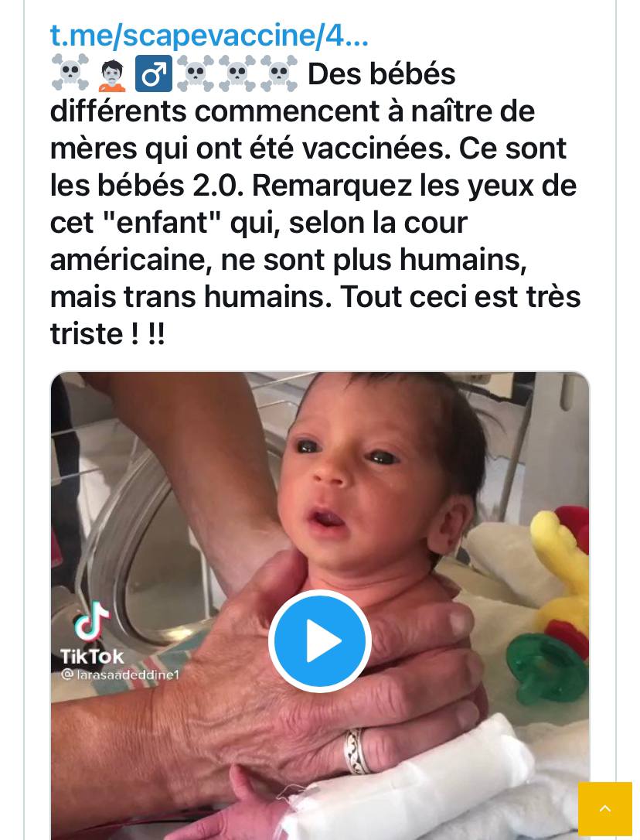Image resolution: width=640 pixels, height=840 pixels.
Task: Click the skull emoji just before 'Des bébés'
Action: 279,73
